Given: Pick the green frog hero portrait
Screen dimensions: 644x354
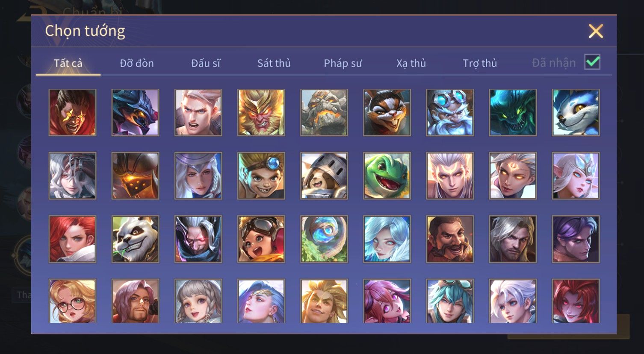Looking at the screenshot, I should (x=387, y=176).
